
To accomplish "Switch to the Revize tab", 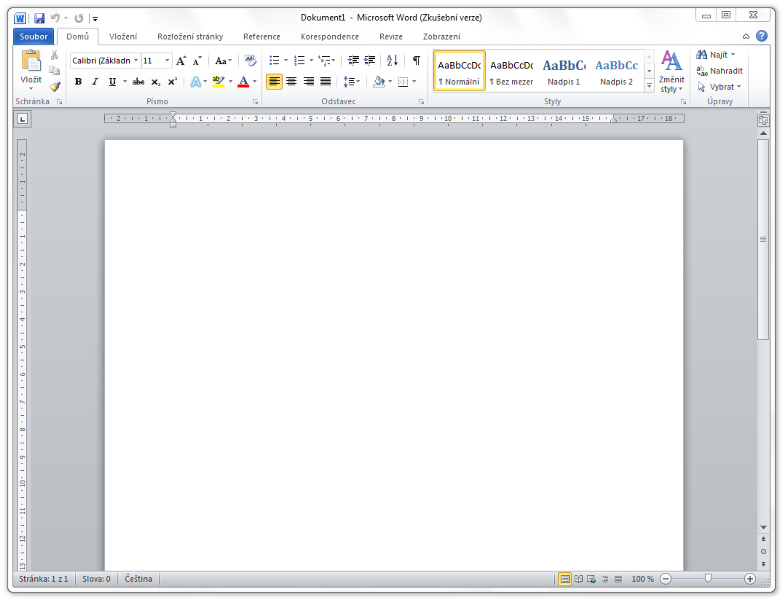I will point(391,36).
